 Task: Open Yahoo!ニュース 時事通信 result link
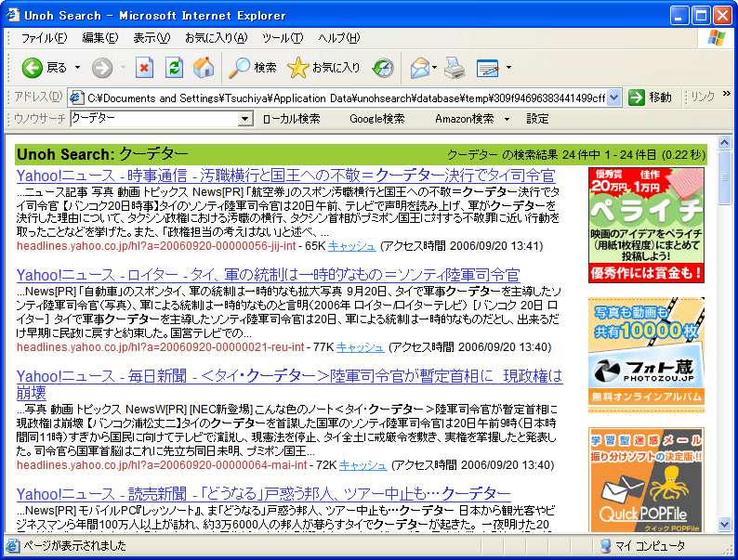(x=285, y=176)
